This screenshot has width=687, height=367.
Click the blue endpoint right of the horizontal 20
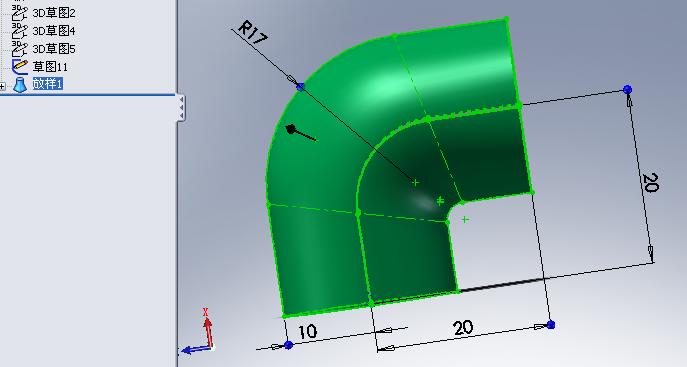pyautogui.click(x=551, y=325)
